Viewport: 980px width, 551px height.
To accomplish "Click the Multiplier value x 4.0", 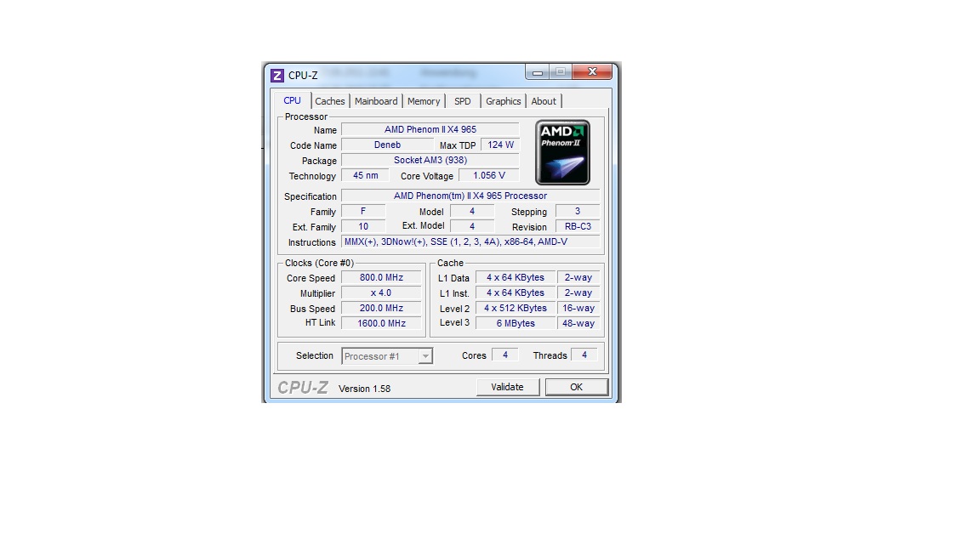I will (381, 293).
